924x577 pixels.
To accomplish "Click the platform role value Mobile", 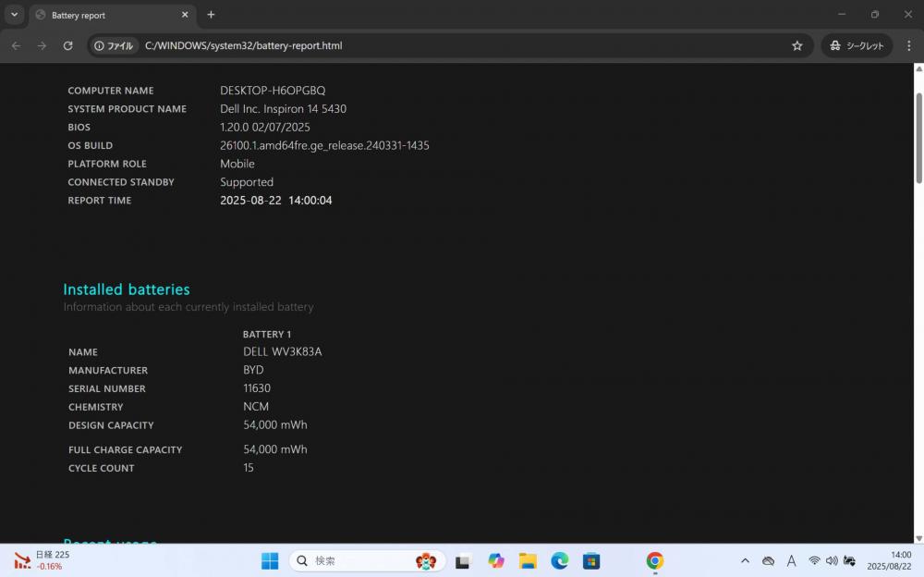I will [237, 164].
